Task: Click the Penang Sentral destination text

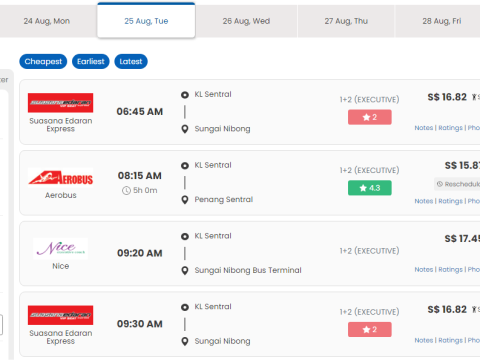Action: tap(224, 199)
